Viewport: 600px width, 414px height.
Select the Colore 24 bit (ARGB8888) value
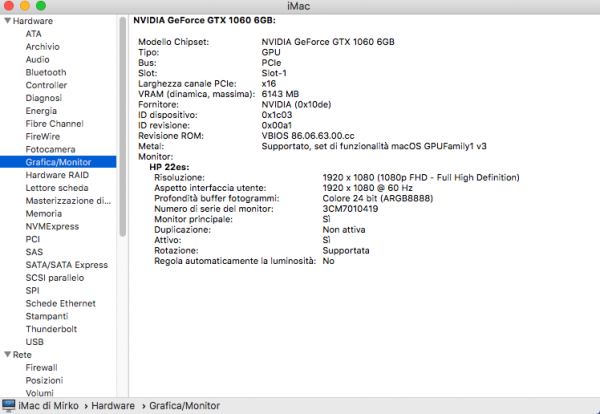pos(378,198)
